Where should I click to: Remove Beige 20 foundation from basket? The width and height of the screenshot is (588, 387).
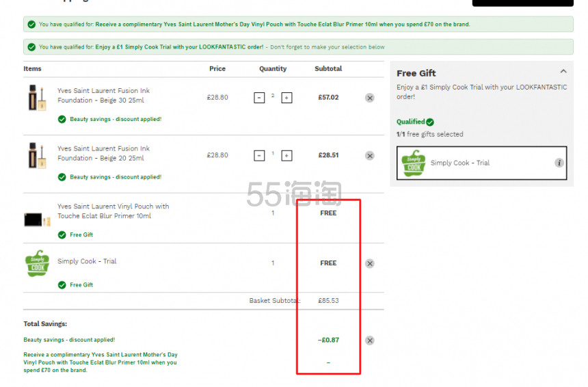click(370, 156)
